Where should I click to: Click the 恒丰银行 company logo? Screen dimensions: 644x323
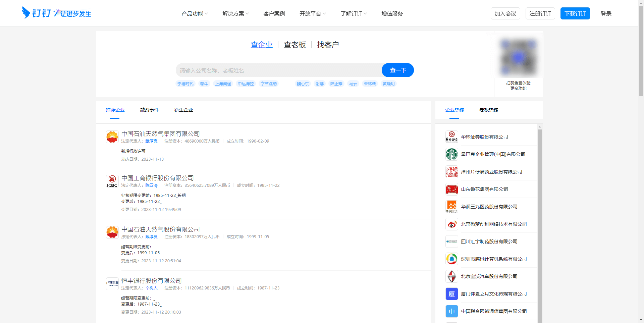[112, 283]
